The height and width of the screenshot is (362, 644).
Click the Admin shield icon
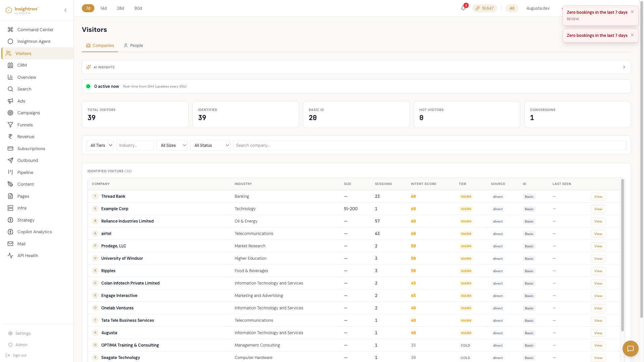pyautogui.click(x=10, y=345)
